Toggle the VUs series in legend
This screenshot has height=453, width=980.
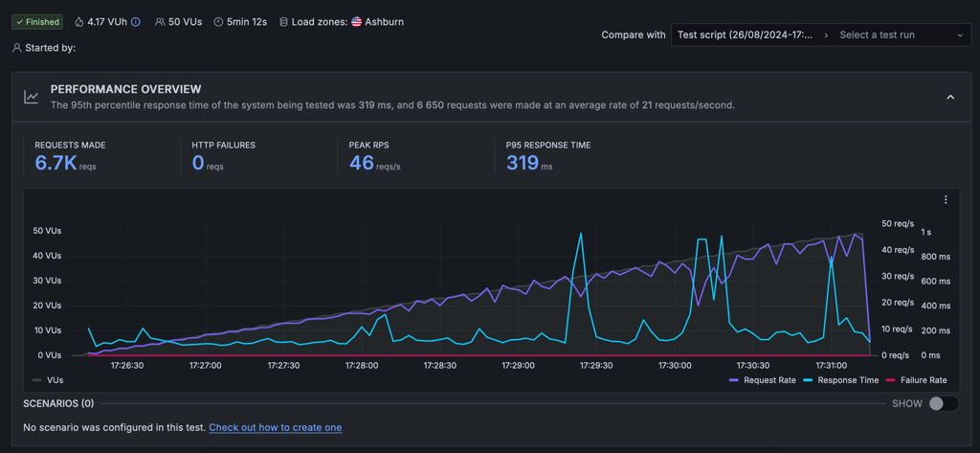tap(48, 380)
